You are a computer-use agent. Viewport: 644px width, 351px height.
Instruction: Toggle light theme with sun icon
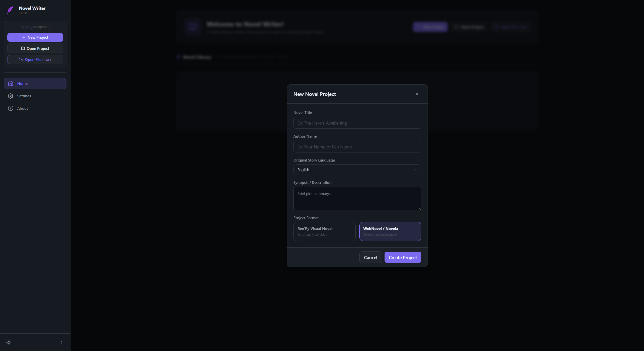[9, 342]
